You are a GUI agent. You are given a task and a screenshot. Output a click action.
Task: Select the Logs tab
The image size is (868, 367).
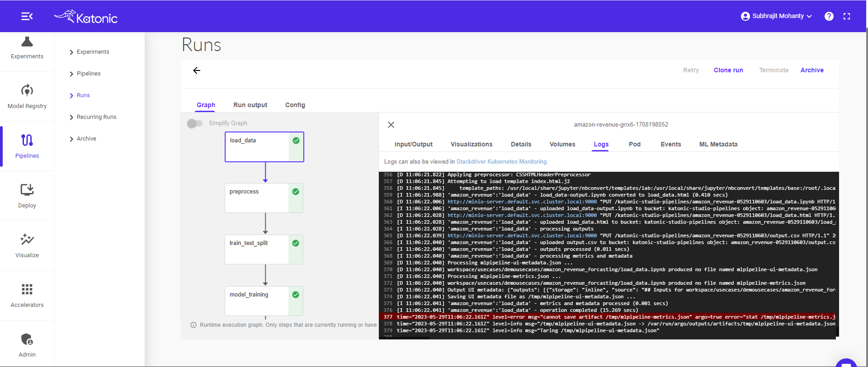pos(601,144)
